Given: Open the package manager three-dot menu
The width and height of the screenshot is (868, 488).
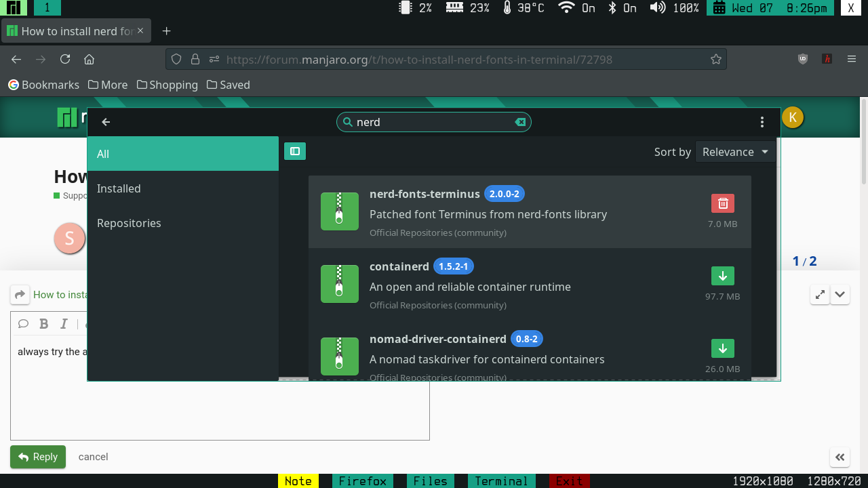Looking at the screenshot, I should (x=762, y=122).
